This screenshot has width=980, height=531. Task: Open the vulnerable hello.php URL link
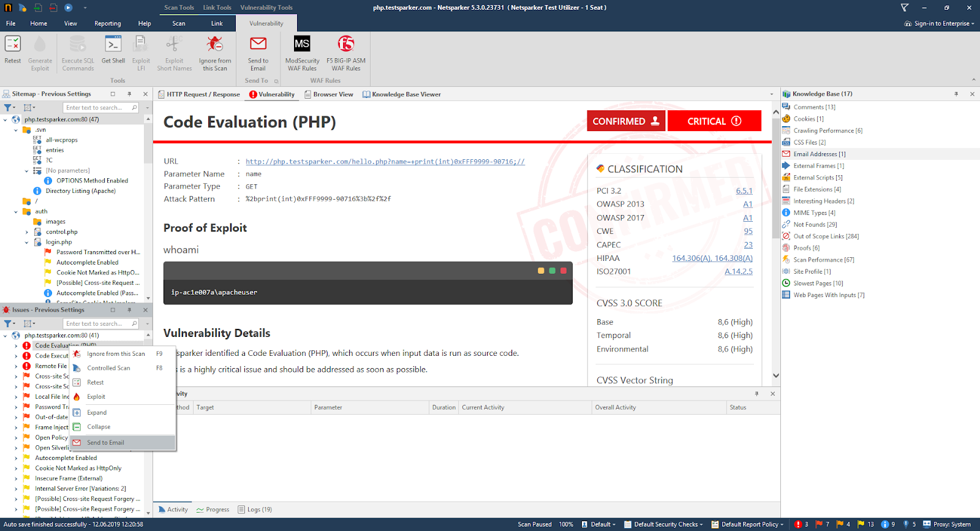(x=385, y=162)
